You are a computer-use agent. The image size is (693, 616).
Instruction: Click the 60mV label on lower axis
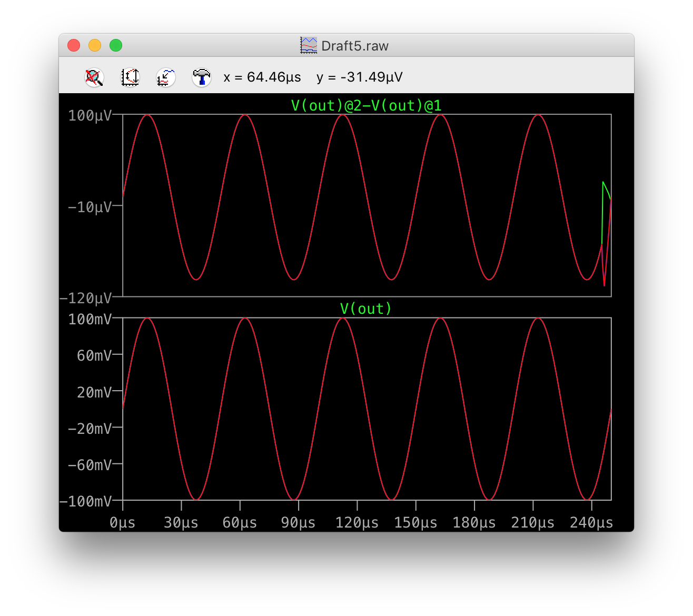(x=94, y=356)
